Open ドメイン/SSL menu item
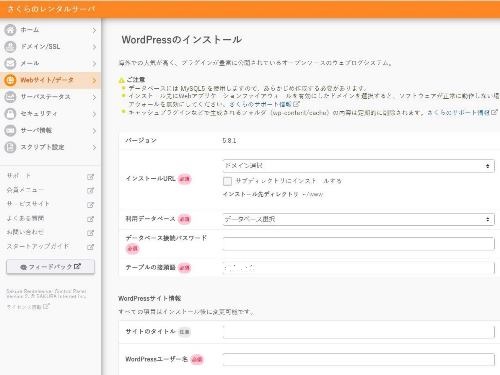 (x=50, y=47)
